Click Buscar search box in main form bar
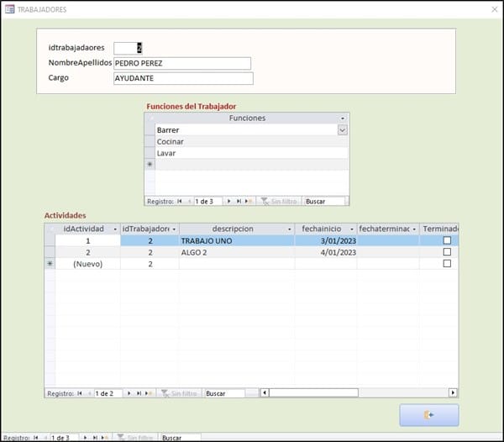 click(x=181, y=438)
